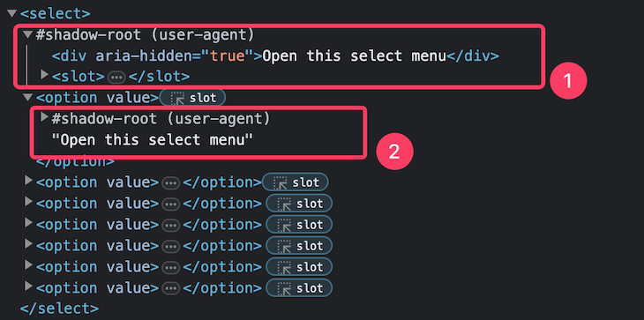The image size is (644, 320).
Task: Select the "Open this select menu" quoted text node
Action: (x=152, y=140)
